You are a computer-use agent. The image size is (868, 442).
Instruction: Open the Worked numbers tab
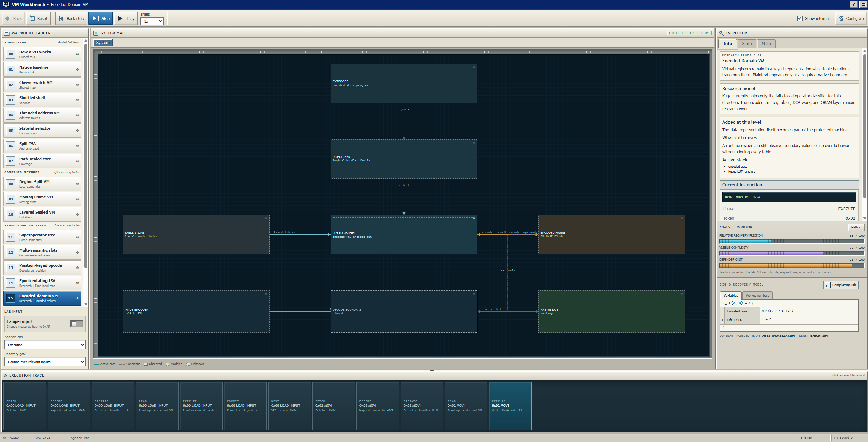[757, 295]
